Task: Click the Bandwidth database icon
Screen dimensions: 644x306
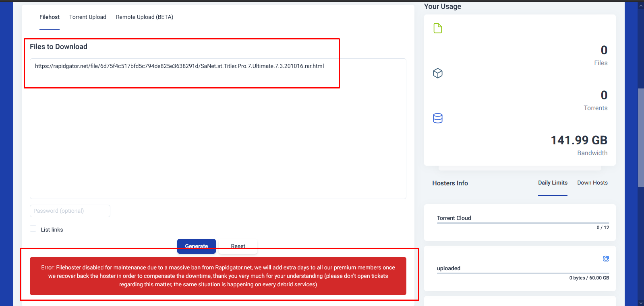Action: point(438,118)
